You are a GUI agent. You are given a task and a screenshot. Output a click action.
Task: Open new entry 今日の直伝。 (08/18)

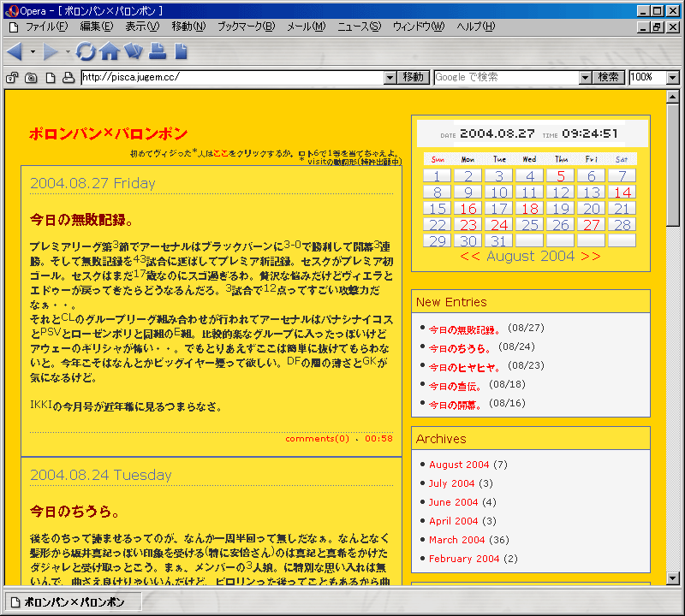[456, 386]
